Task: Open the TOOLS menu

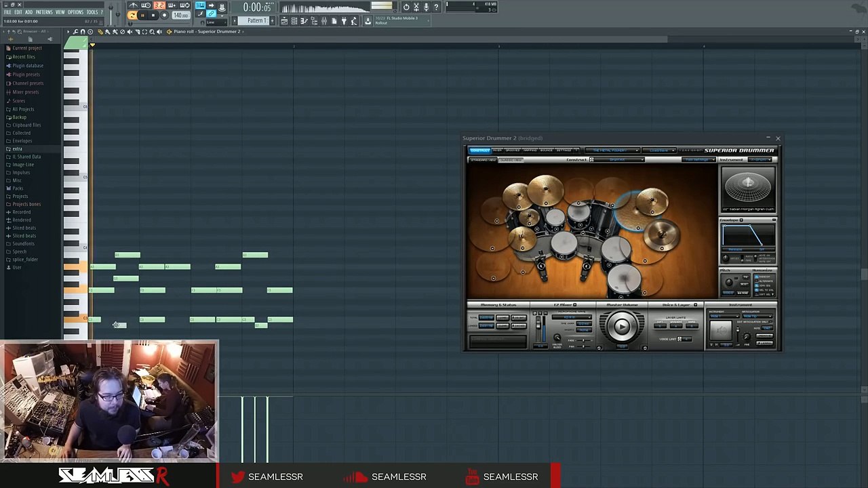Action: (x=92, y=12)
